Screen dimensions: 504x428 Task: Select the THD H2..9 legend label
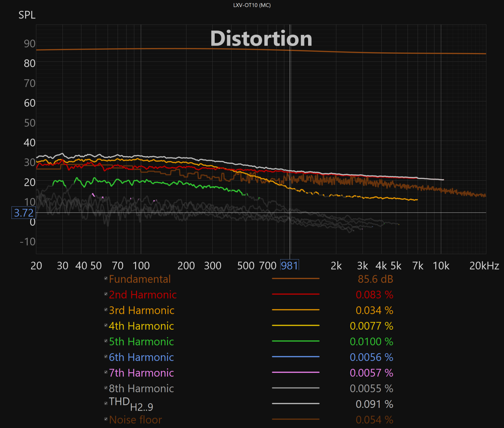[131, 404]
